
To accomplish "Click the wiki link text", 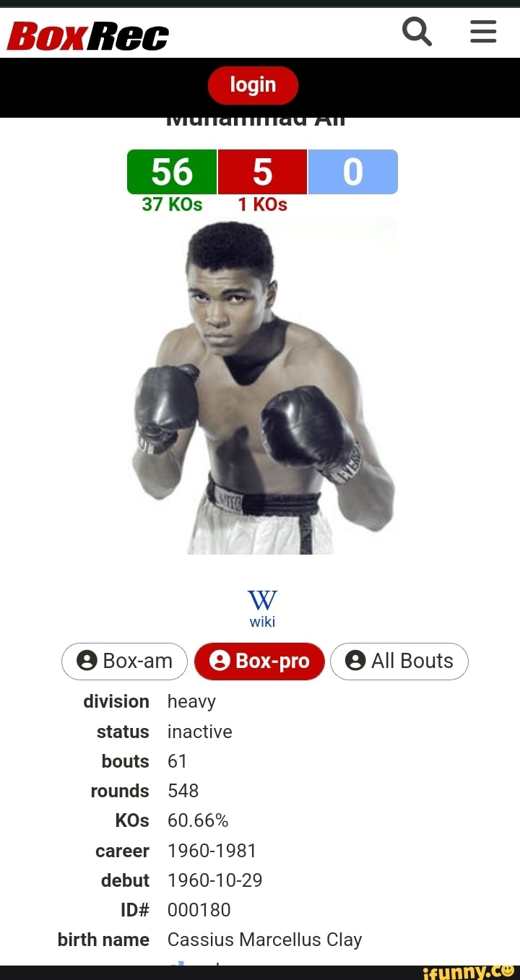I will click(x=262, y=622).
